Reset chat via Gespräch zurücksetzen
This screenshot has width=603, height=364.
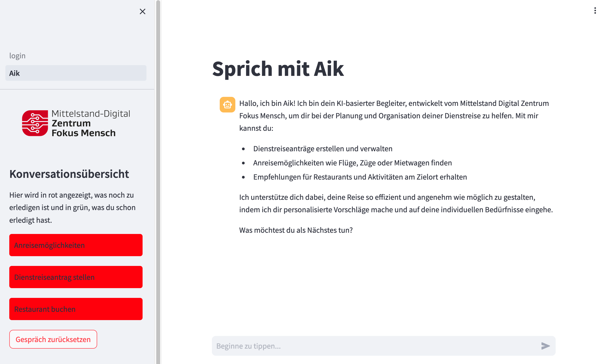click(x=53, y=339)
